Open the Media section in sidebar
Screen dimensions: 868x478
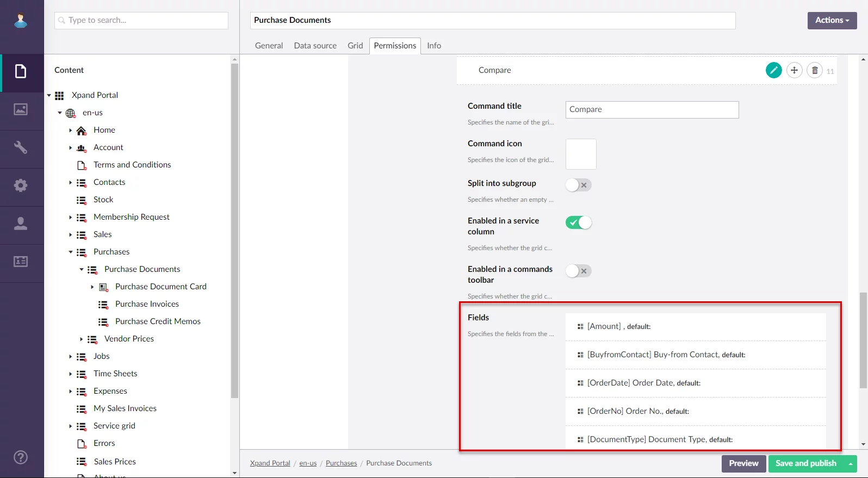point(21,109)
